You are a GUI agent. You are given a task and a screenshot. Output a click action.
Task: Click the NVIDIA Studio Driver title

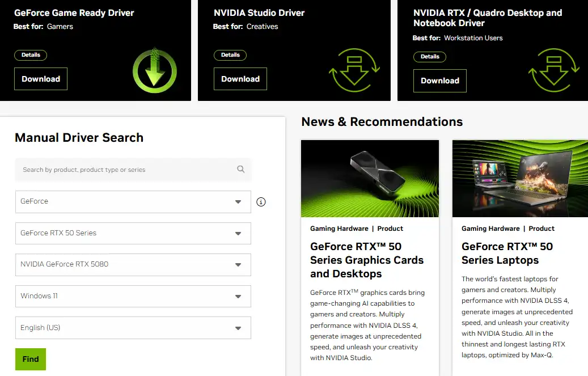coord(259,12)
